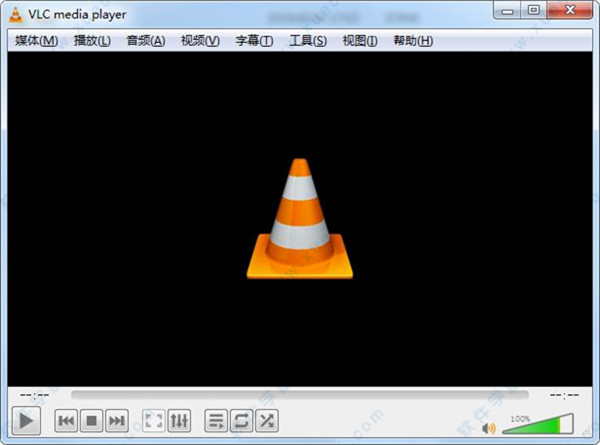Screen dimensions: 600x445
Task: Open extended settings equalizer panel
Action: click(x=179, y=421)
